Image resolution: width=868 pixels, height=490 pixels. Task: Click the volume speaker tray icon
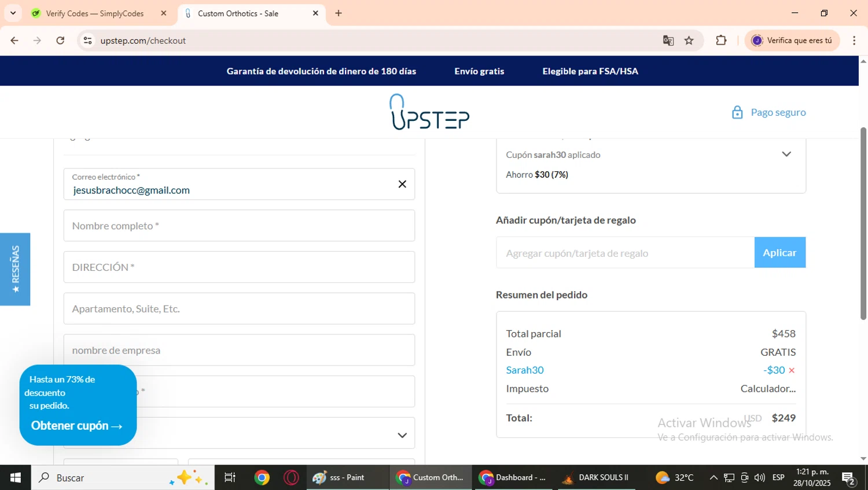[759, 477]
